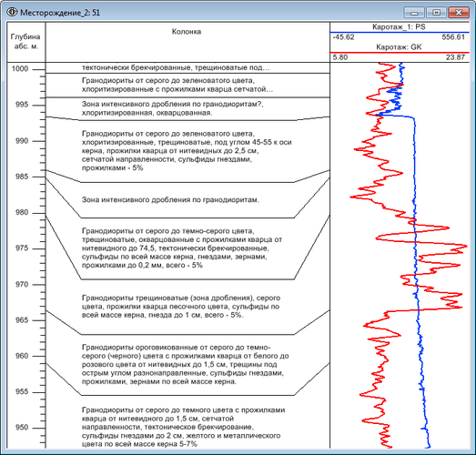The height and width of the screenshot is (455, 476).
Task: Click the 950 depth mark on scale
Action: point(22,428)
